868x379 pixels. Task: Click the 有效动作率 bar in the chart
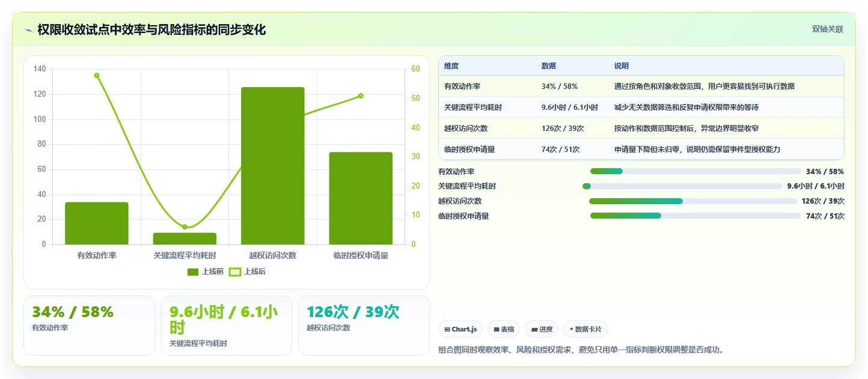click(97, 223)
